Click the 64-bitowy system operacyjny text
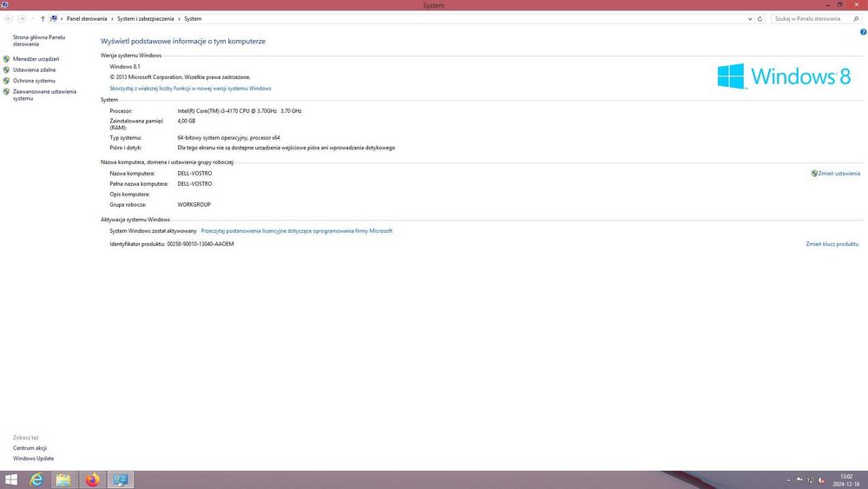The height and width of the screenshot is (489, 868). [x=228, y=137]
